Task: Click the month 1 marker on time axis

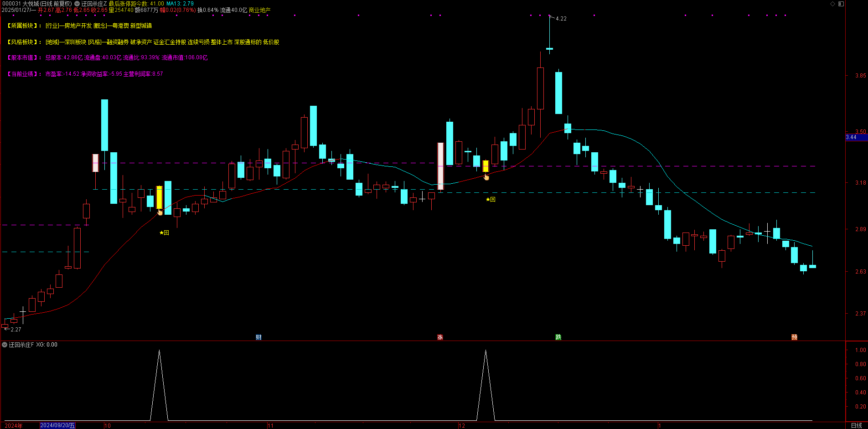Action: tap(659, 426)
